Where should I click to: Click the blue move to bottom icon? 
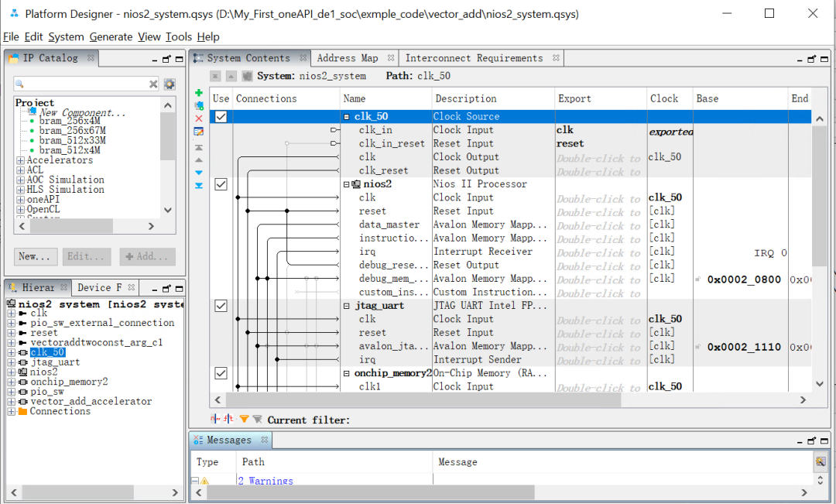[199, 186]
